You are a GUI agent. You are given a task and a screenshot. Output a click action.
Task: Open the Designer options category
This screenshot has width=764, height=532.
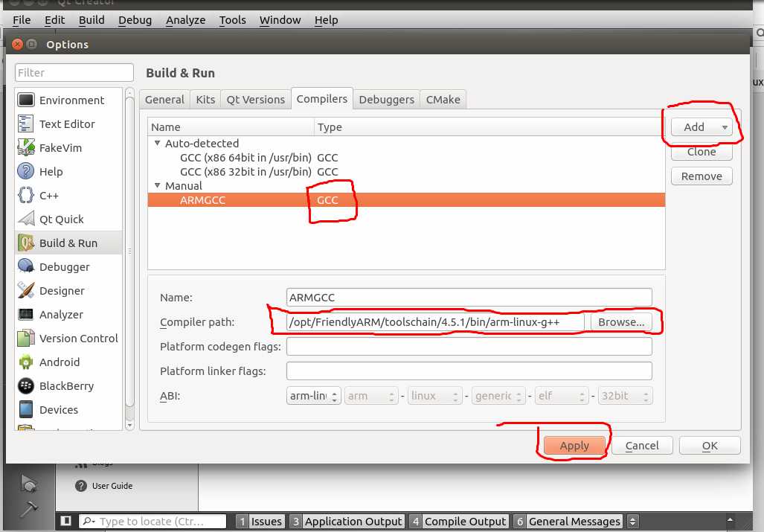point(68,290)
